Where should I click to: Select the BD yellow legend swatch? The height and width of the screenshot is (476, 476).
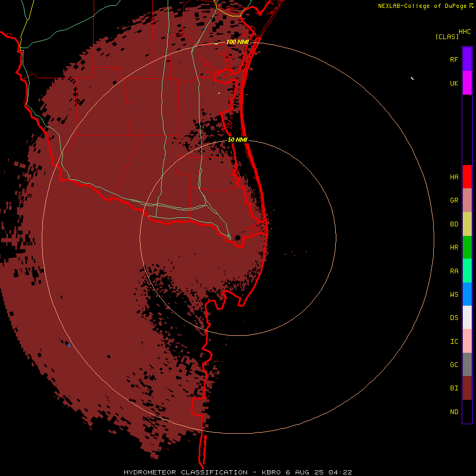point(467,224)
